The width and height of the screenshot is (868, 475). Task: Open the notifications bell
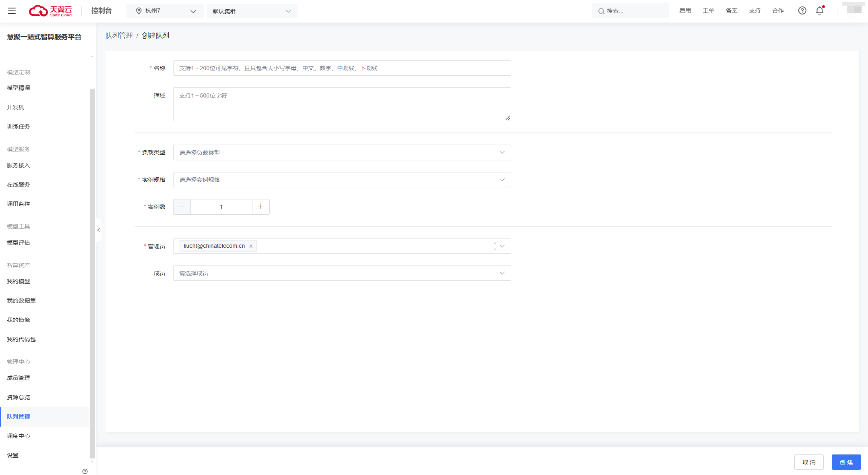(820, 10)
